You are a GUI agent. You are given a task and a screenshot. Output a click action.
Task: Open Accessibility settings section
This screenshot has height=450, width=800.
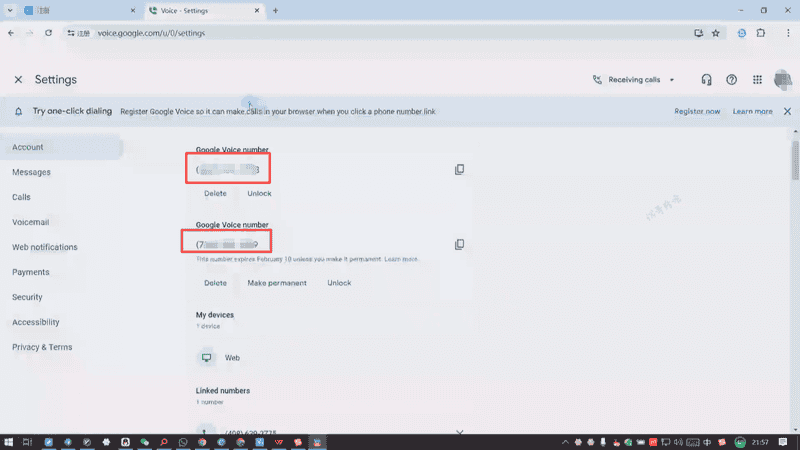[x=36, y=322]
